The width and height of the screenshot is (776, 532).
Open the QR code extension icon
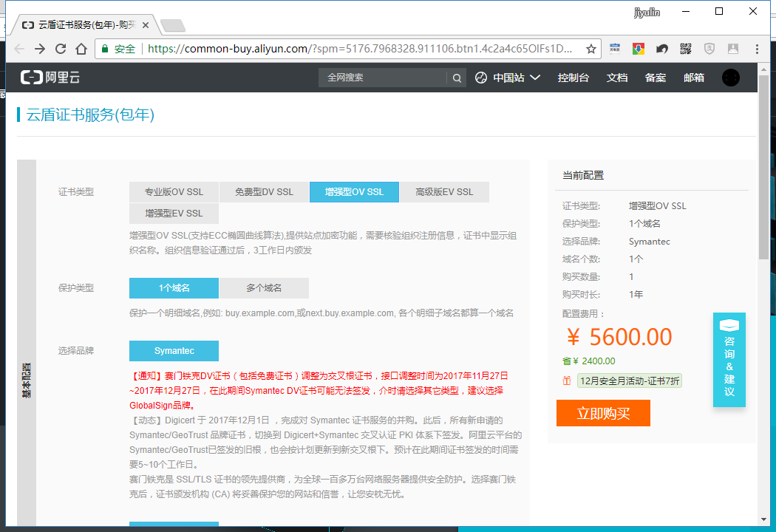(685, 49)
